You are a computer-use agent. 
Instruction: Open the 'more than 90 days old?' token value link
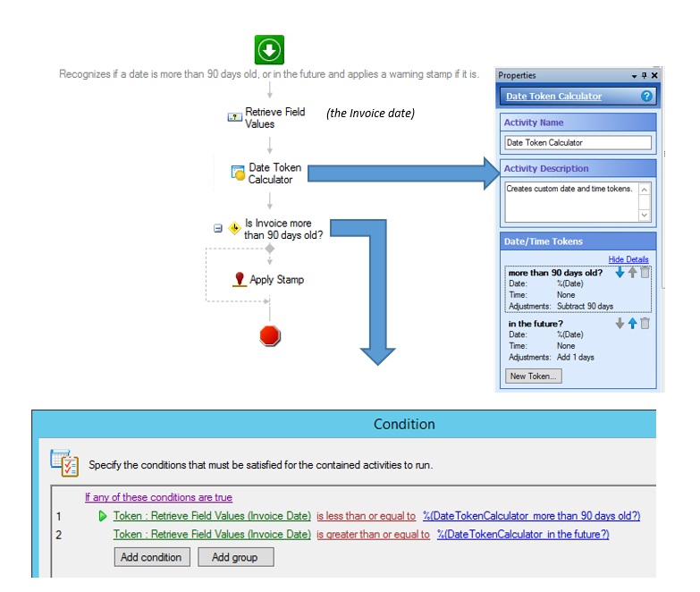[x=532, y=516]
